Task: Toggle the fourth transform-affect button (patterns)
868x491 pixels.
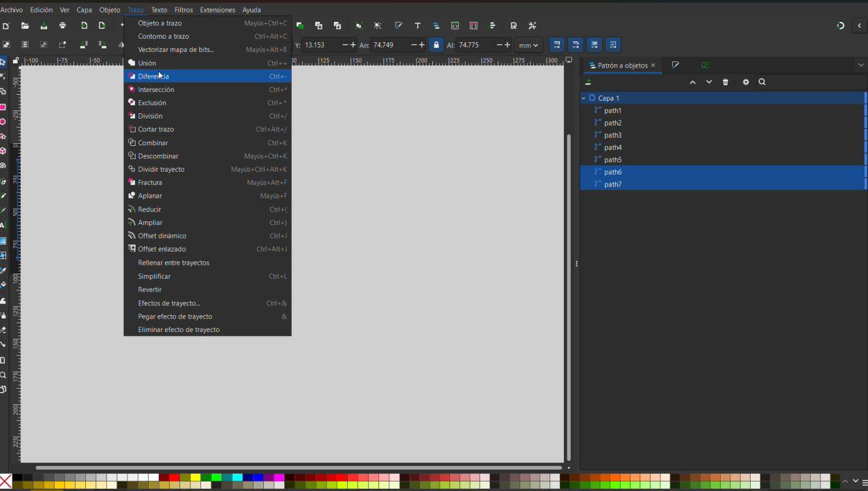Action: coord(613,45)
